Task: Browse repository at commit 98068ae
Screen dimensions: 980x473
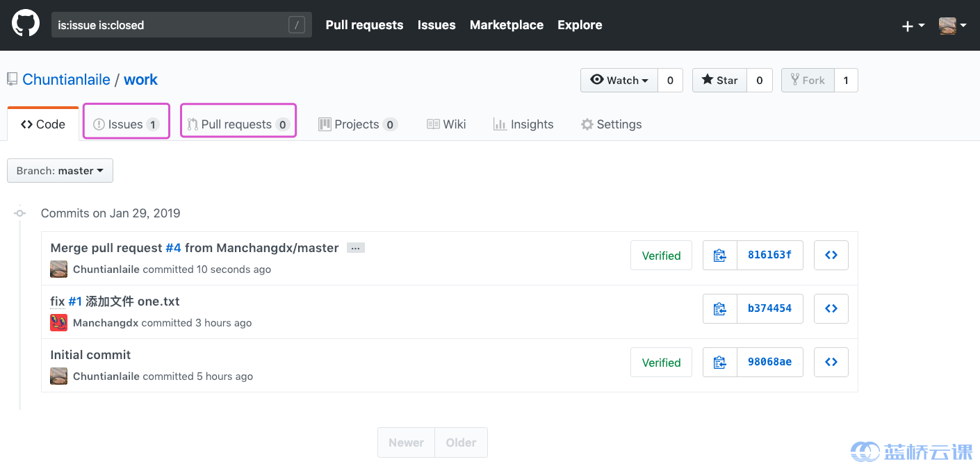Action: tap(831, 362)
